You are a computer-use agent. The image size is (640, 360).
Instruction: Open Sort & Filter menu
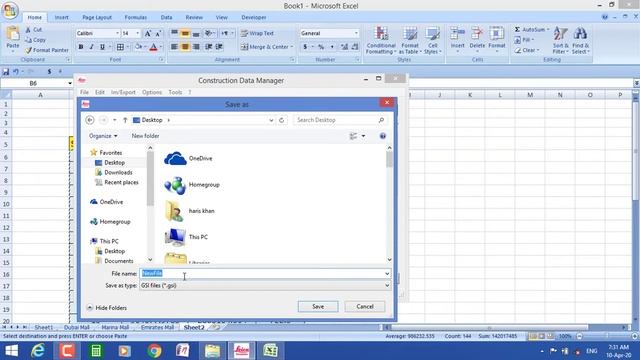pos(560,40)
